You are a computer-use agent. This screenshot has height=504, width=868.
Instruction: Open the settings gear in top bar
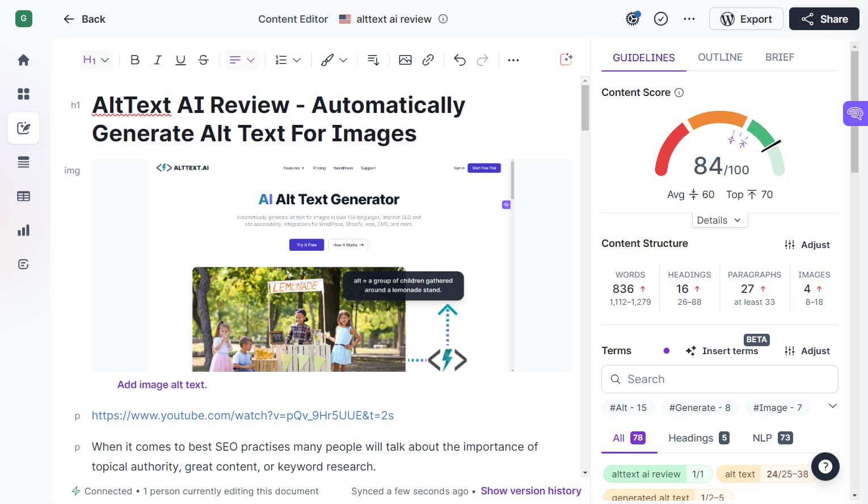tap(633, 19)
